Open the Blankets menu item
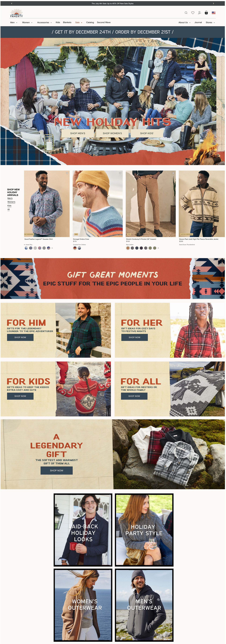Image resolution: width=226 pixels, height=644 pixels. point(67,23)
